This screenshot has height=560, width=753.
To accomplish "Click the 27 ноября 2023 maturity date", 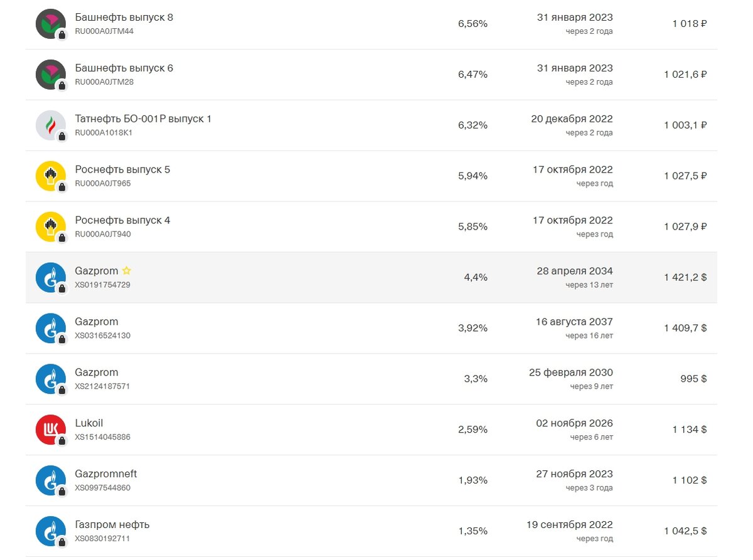I will [x=574, y=474].
